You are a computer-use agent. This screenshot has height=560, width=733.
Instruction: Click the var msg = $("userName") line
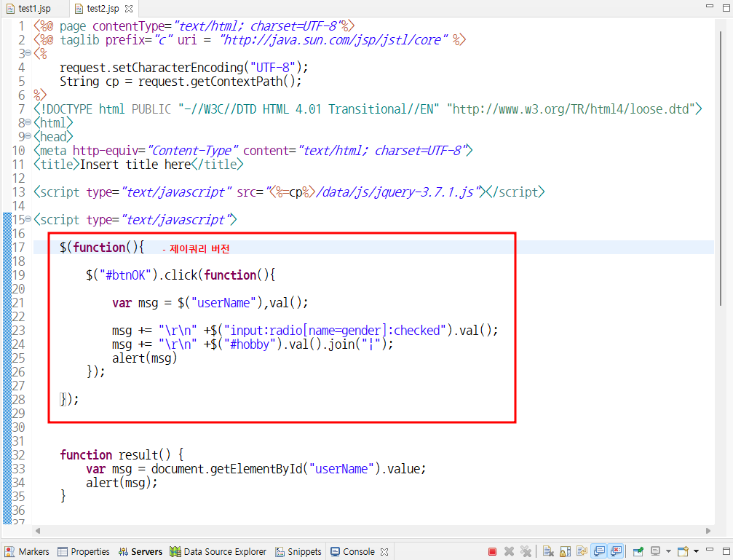[x=210, y=303]
